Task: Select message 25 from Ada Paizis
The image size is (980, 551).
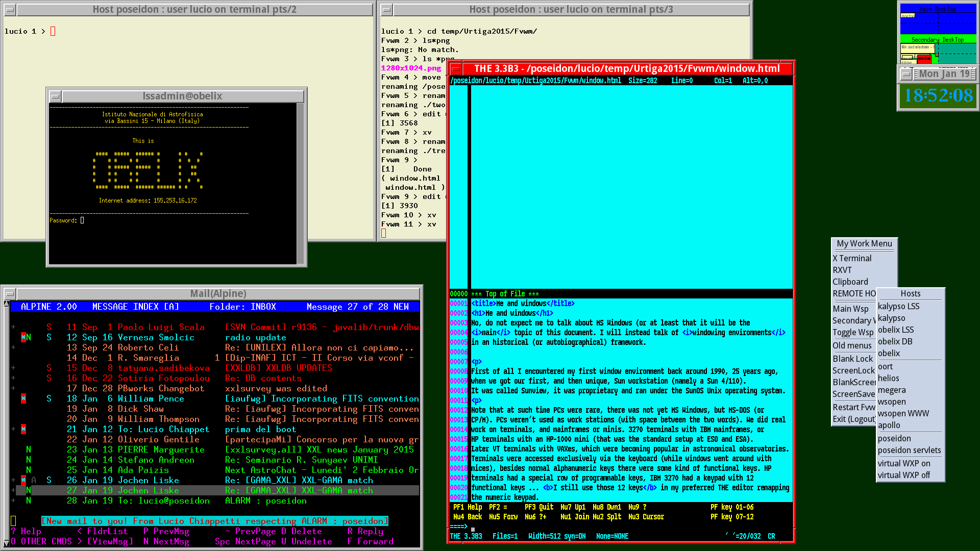Action: click(215, 470)
